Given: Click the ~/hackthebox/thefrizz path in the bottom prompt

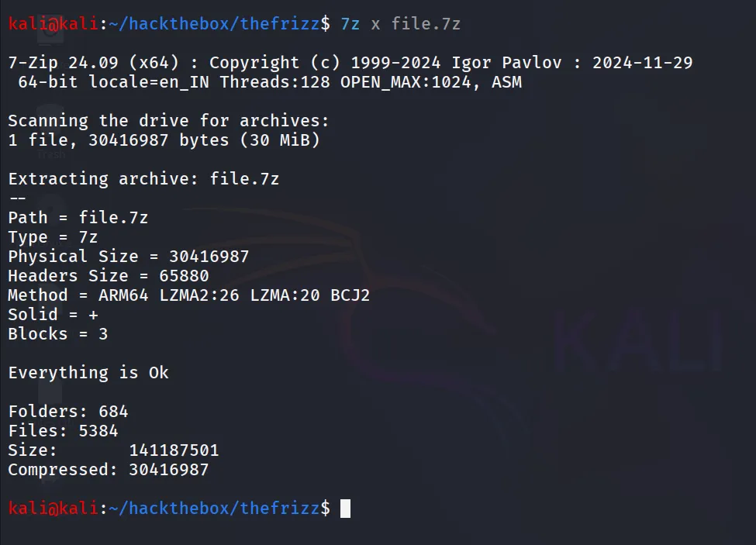Looking at the screenshot, I should pos(215,508).
